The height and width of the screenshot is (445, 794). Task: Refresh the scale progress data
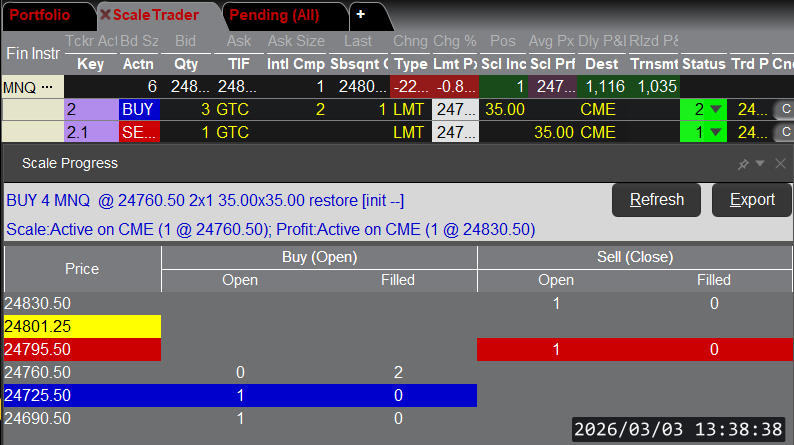(x=657, y=200)
